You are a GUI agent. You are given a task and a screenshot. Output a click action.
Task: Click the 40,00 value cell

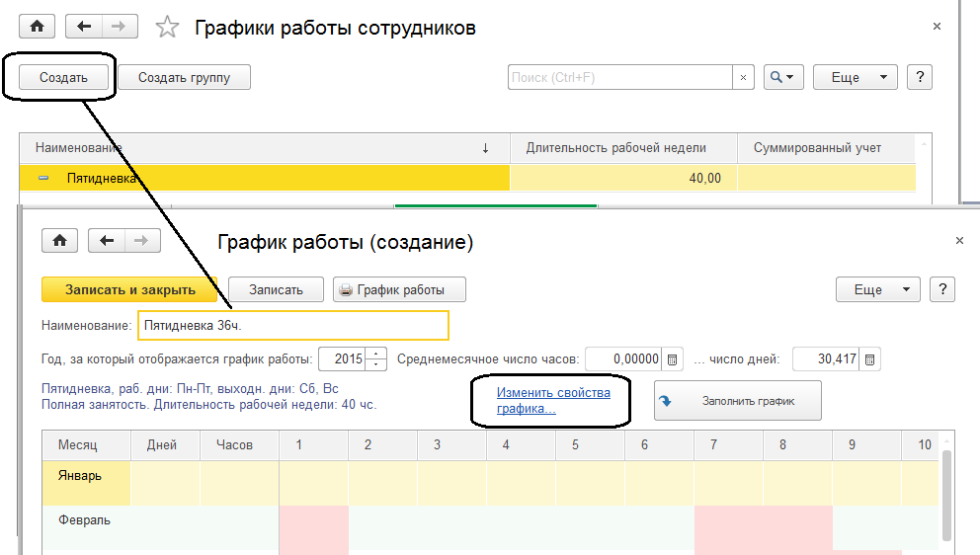(x=623, y=178)
